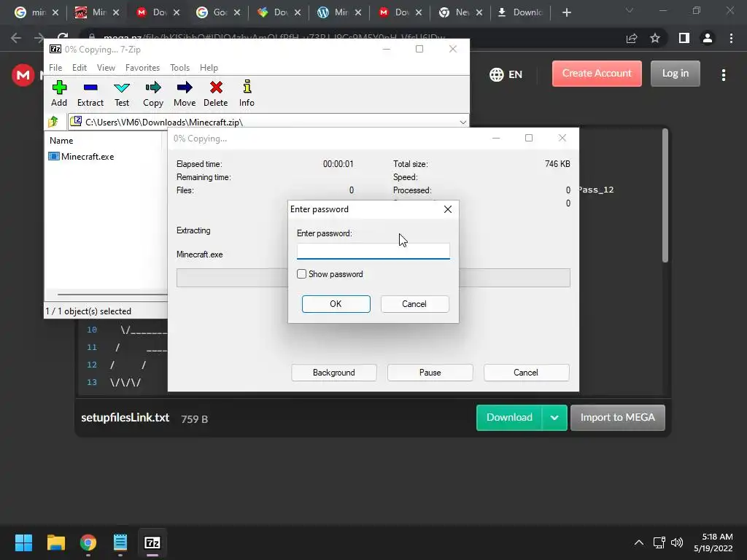Click the share page icon in address bar
This screenshot has width=747, height=560.
point(632,38)
